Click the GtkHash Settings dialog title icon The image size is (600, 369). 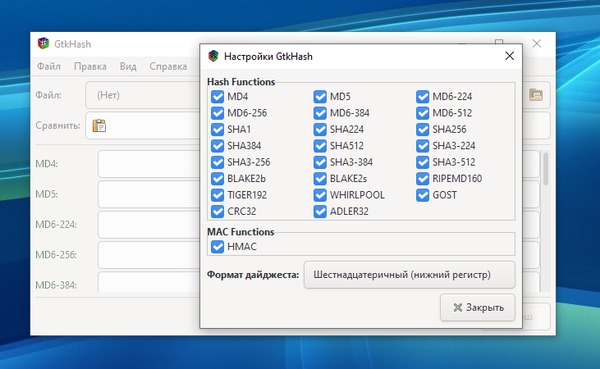pyautogui.click(x=213, y=56)
